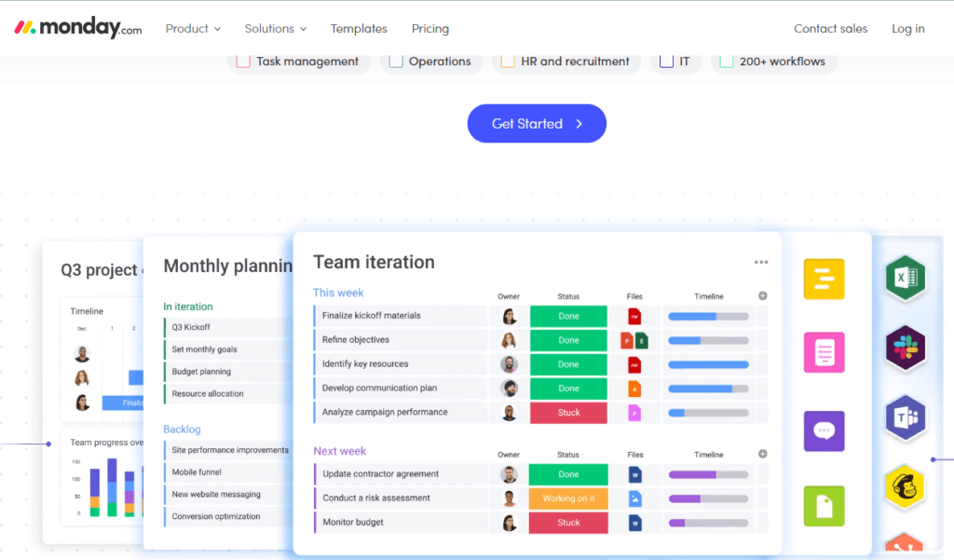The width and height of the screenshot is (954, 560).
Task: Select the Pricing menu item
Action: 429,29
